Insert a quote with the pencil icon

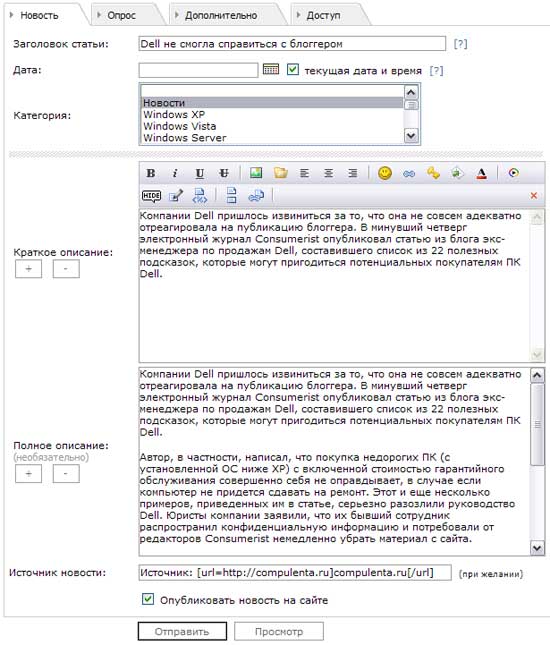(x=176, y=196)
